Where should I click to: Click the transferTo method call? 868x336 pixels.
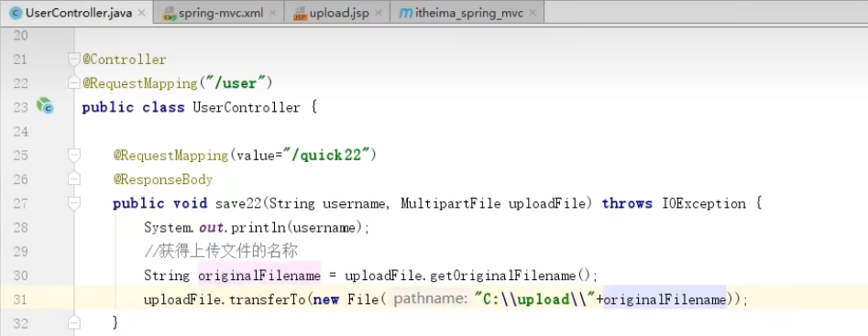tap(268, 299)
